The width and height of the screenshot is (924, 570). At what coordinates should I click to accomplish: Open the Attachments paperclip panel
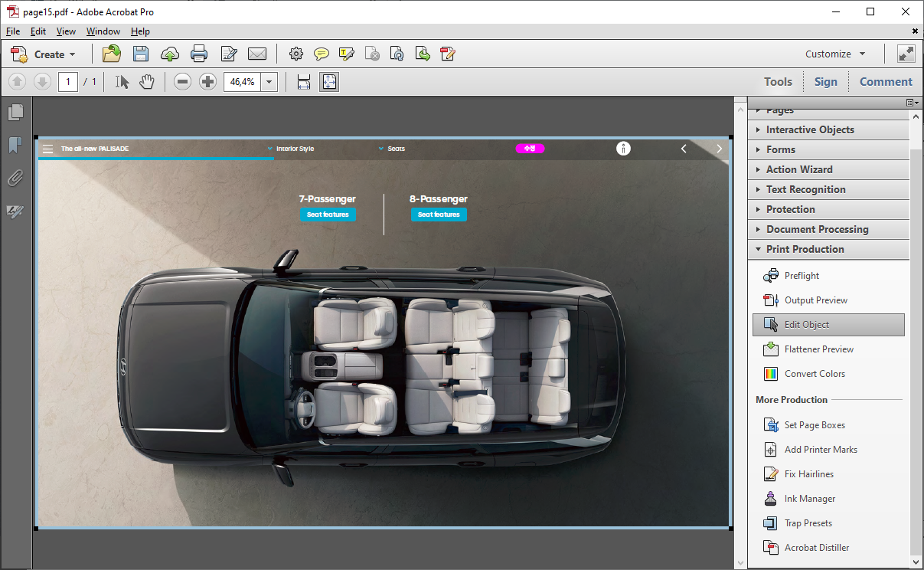(15, 179)
